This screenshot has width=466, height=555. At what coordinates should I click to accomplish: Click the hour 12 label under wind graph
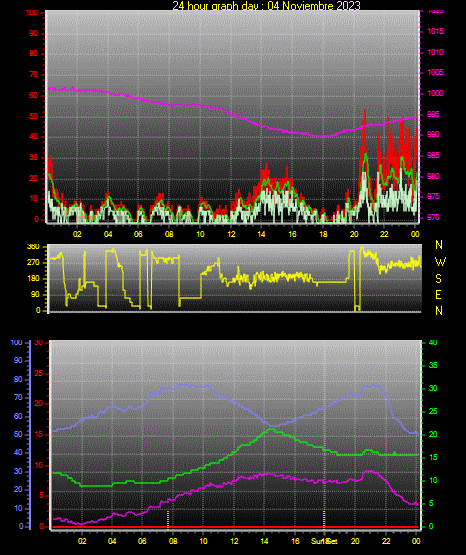coord(231,234)
